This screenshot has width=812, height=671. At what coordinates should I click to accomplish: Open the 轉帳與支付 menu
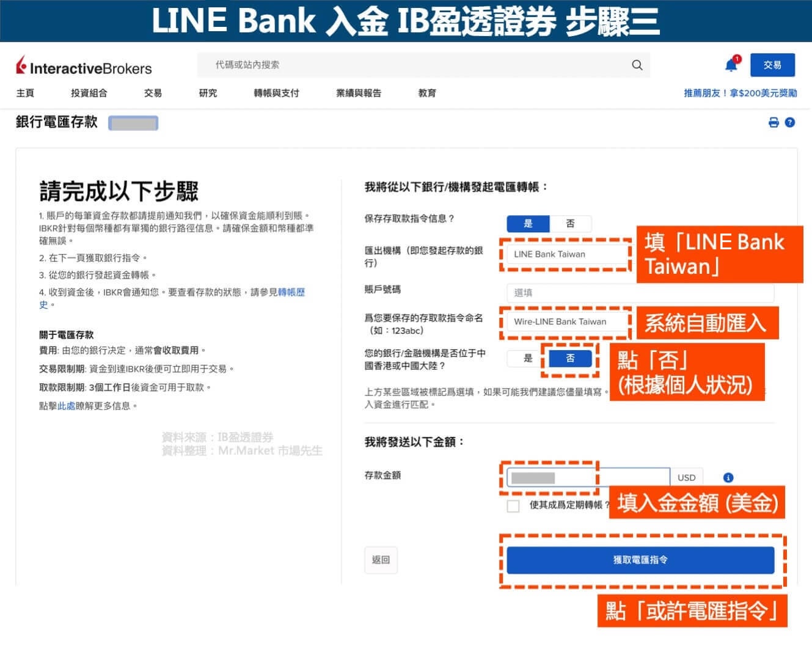click(x=277, y=93)
